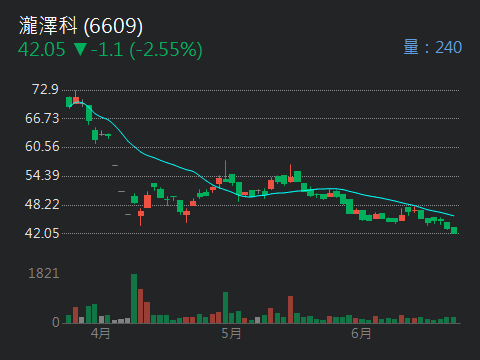Click the 0 volume axis label
This screenshot has height=360, width=480.
(x=56, y=322)
